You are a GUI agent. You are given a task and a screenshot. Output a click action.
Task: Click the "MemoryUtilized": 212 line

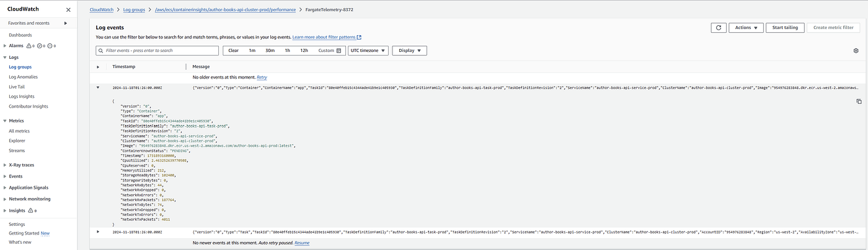(x=143, y=170)
